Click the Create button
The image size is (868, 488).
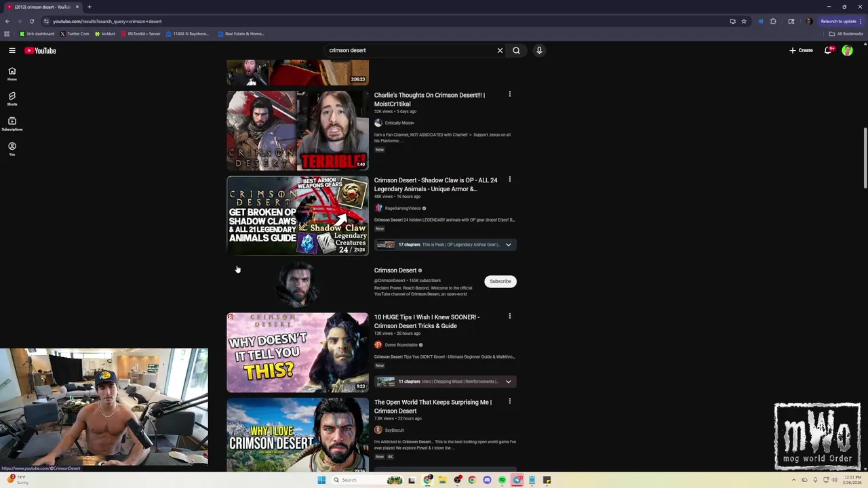tap(801, 50)
